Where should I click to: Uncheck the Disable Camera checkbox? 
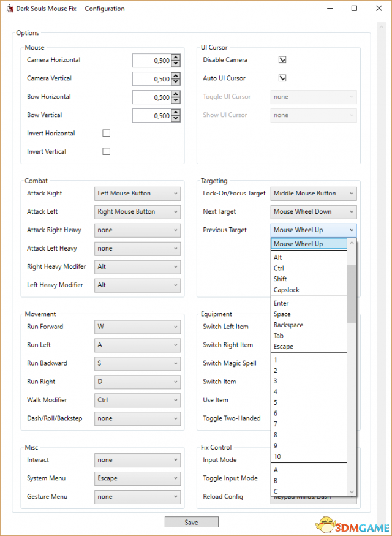[x=282, y=60]
